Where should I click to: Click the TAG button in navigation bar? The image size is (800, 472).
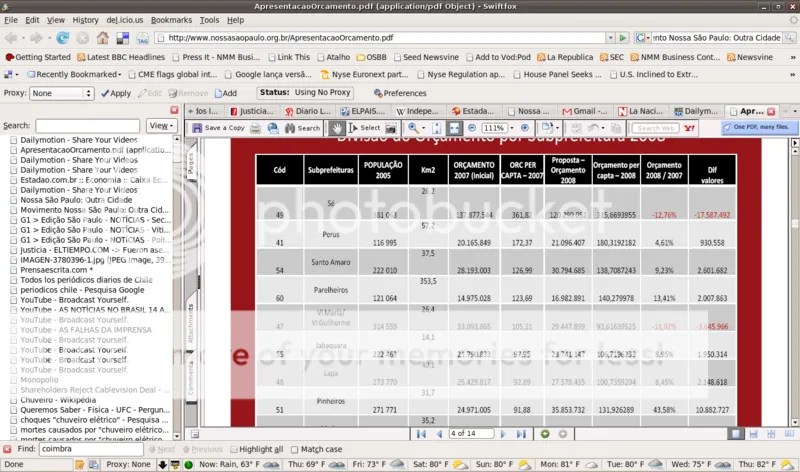[x=142, y=38]
